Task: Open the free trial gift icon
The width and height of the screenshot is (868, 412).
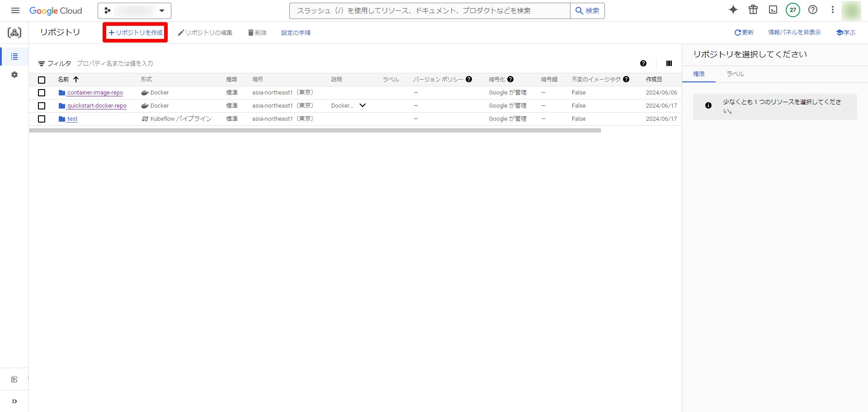Action: 753,9
